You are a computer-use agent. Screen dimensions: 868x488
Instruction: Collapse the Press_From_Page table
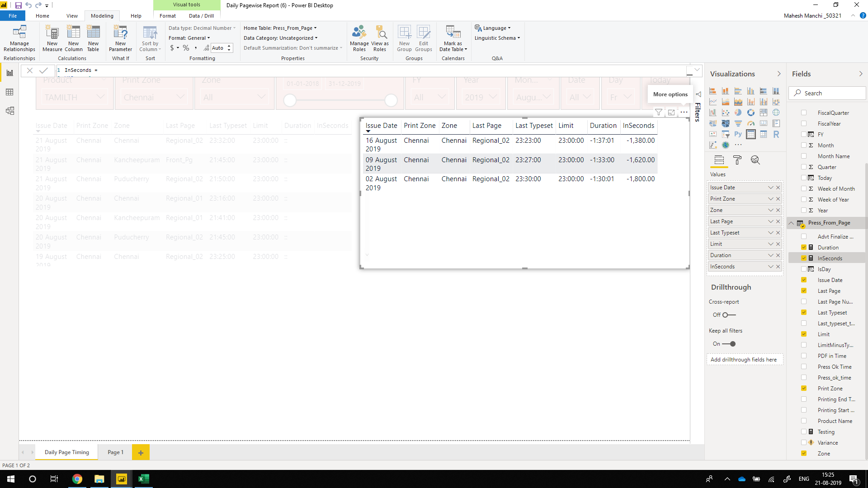click(792, 223)
